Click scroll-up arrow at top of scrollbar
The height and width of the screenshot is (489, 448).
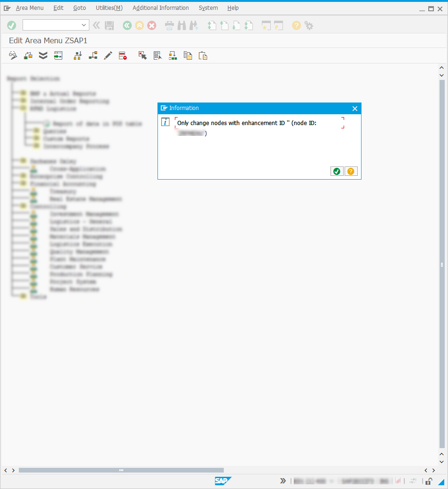tap(441, 67)
